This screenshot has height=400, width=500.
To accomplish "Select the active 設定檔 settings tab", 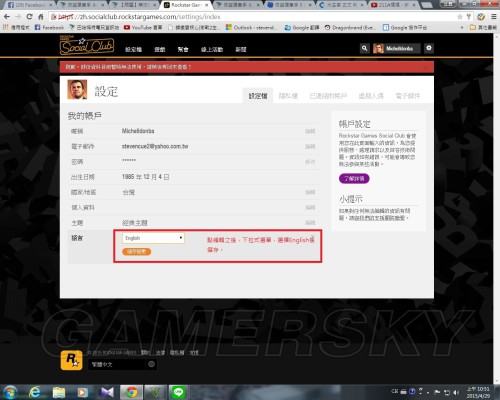I will (258, 96).
